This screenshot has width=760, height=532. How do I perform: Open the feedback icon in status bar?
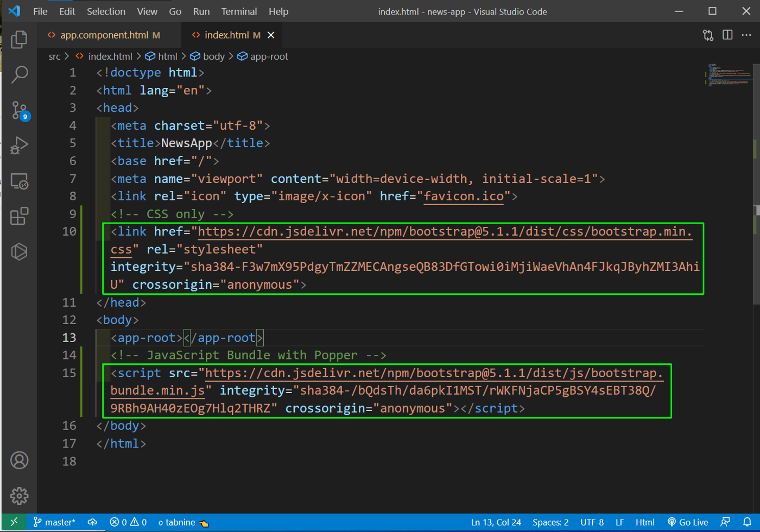(x=725, y=522)
